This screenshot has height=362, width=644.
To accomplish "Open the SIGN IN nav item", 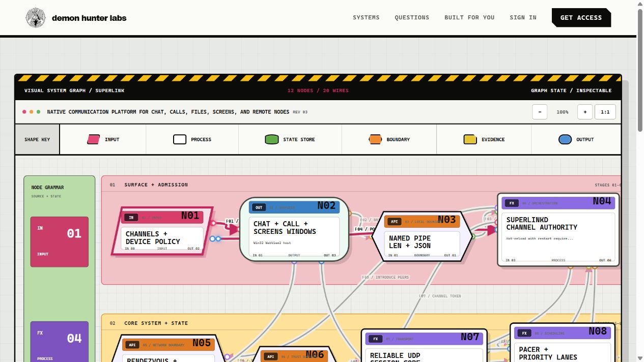I will click(523, 17).
